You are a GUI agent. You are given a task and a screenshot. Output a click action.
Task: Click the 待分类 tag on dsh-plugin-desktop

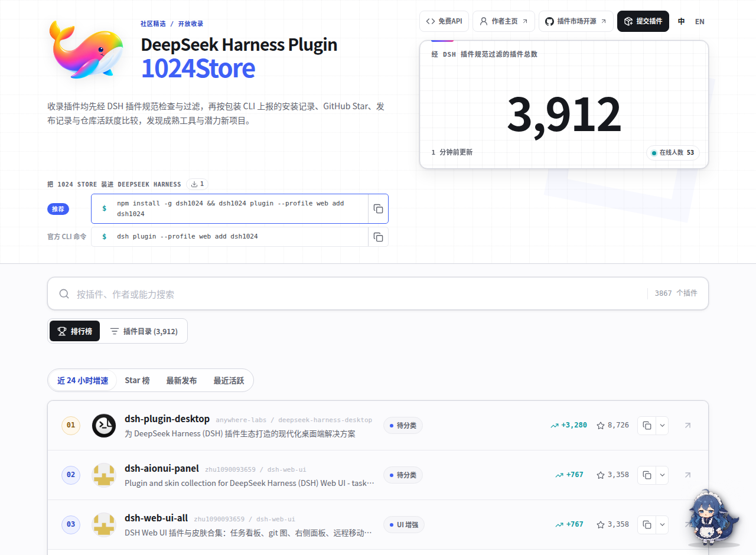point(403,425)
